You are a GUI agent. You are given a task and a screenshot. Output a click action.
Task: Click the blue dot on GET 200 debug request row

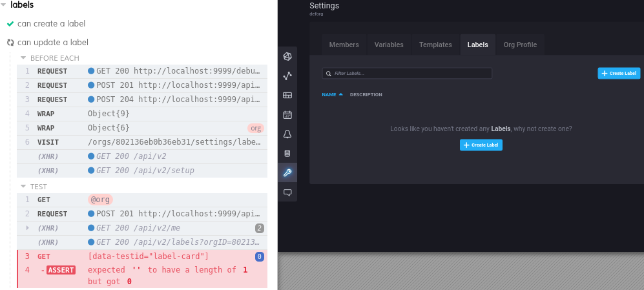[x=91, y=71]
